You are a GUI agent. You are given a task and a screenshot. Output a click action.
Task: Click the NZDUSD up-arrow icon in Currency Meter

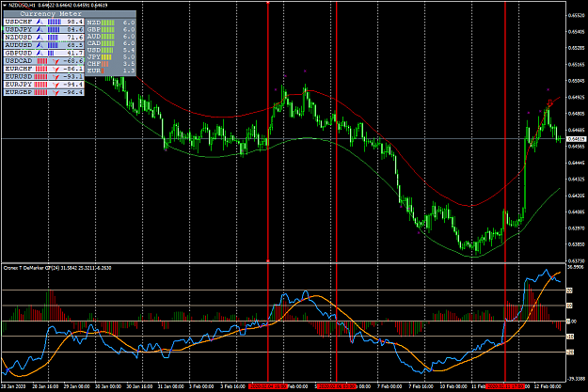tap(40, 38)
